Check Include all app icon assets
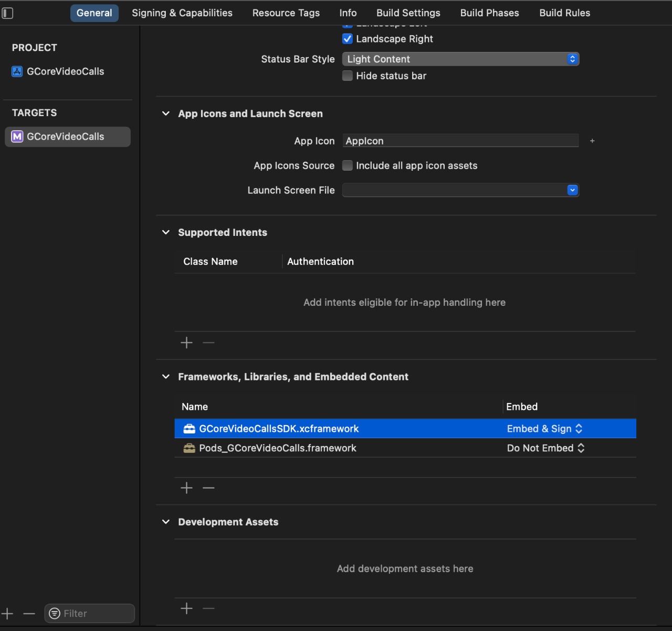 [347, 165]
